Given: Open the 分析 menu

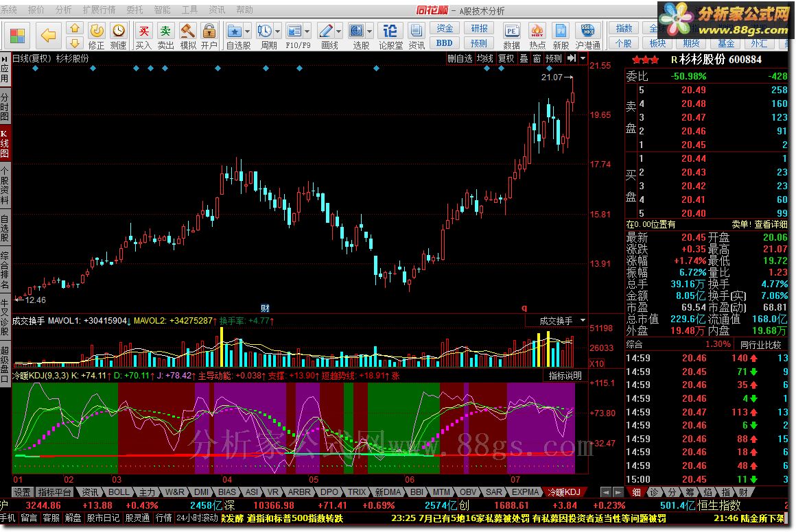Looking at the screenshot, I should 63,10.
